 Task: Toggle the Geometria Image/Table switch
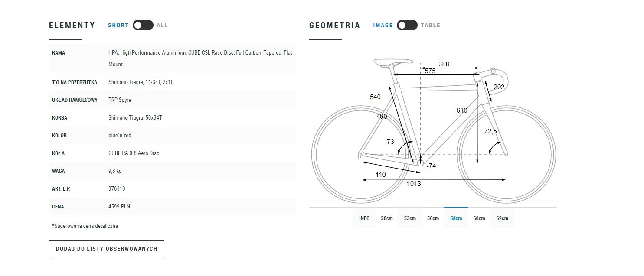pyautogui.click(x=407, y=25)
